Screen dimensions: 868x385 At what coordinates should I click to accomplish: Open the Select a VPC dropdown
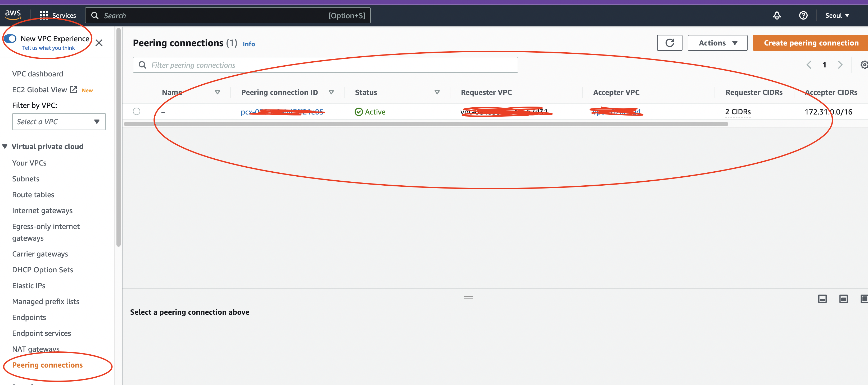[59, 122]
